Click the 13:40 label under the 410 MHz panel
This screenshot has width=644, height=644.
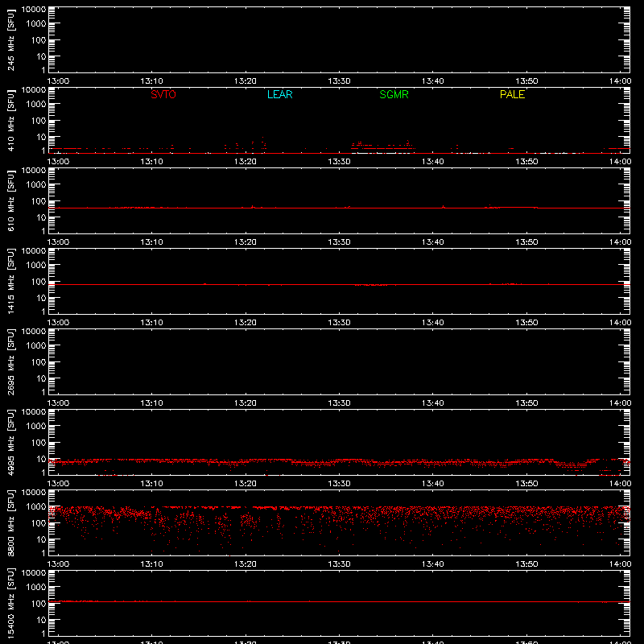pyautogui.click(x=433, y=162)
